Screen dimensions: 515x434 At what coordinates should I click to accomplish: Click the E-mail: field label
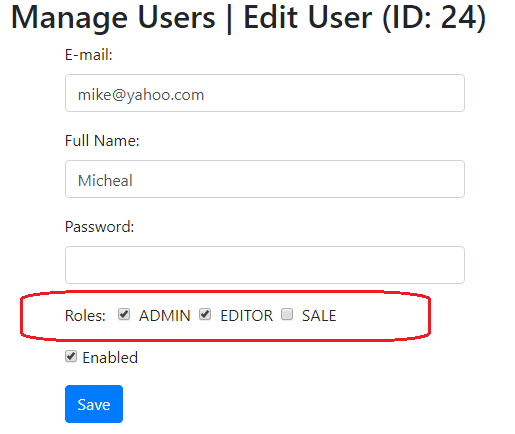point(89,55)
